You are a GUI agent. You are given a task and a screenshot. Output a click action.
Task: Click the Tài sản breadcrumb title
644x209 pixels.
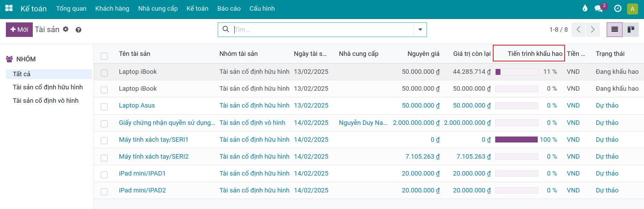(47, 30)
